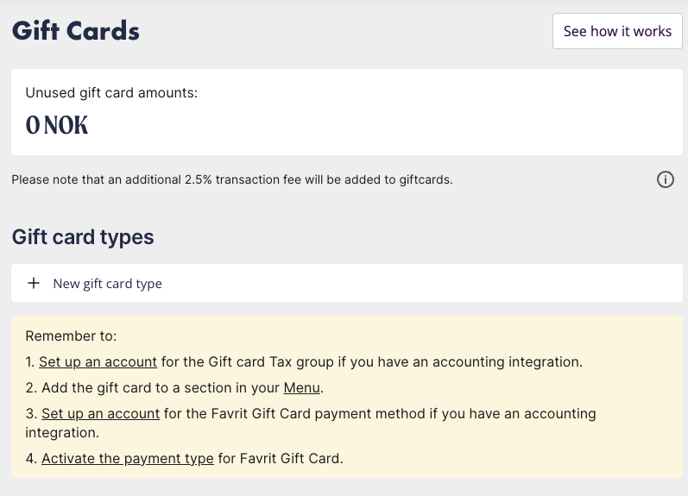Open Set up an account link for Tax group
Image resolution: width=688 pixels, height=496 pixels.
click(98, 362)
